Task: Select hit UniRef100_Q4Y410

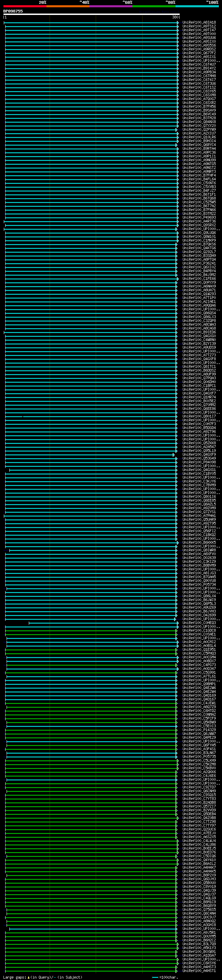Action: click(199, 859)
